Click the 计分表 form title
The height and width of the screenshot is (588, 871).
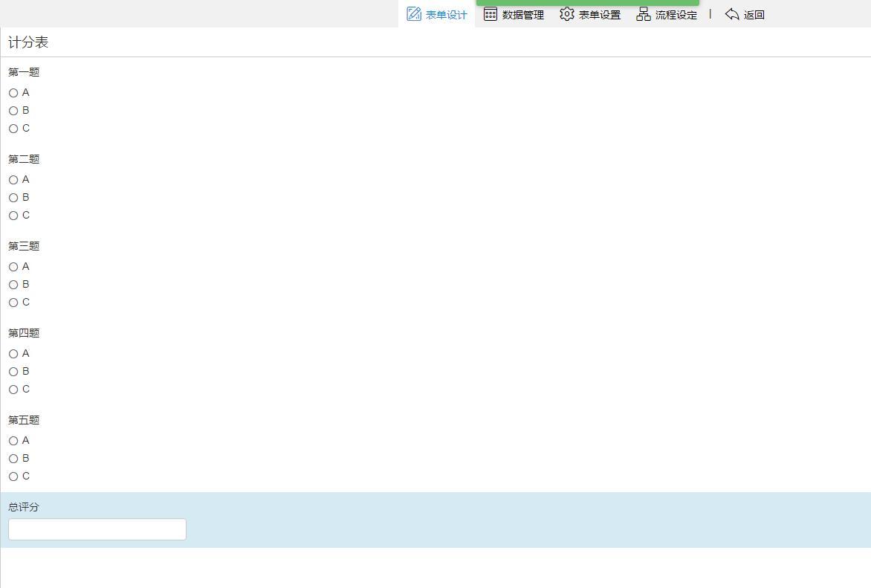tap(28, 42)
